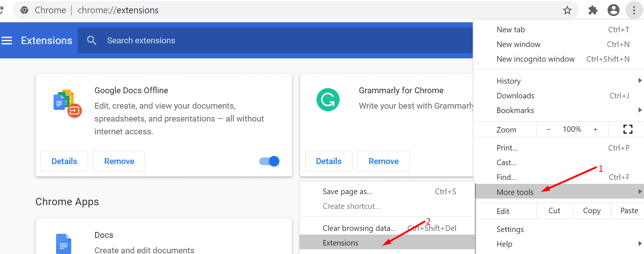The image size is (644, 254).
Task: Expand the More tools submenu arrow
Action: pos(640,191)
